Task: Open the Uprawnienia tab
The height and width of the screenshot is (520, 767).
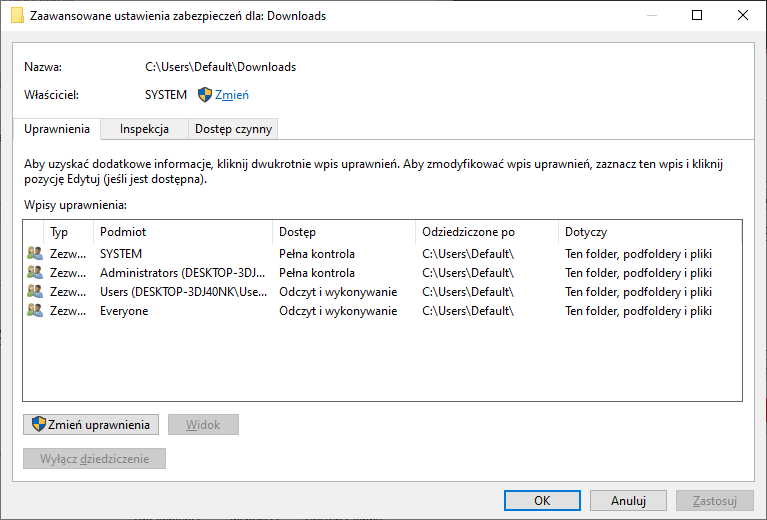Action: (x=57, y=129)
